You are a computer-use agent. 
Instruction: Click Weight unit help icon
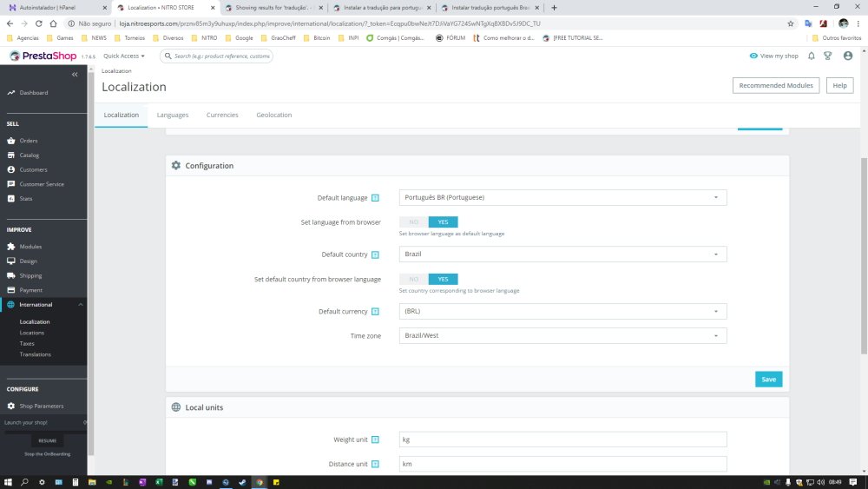click(375, 439)
